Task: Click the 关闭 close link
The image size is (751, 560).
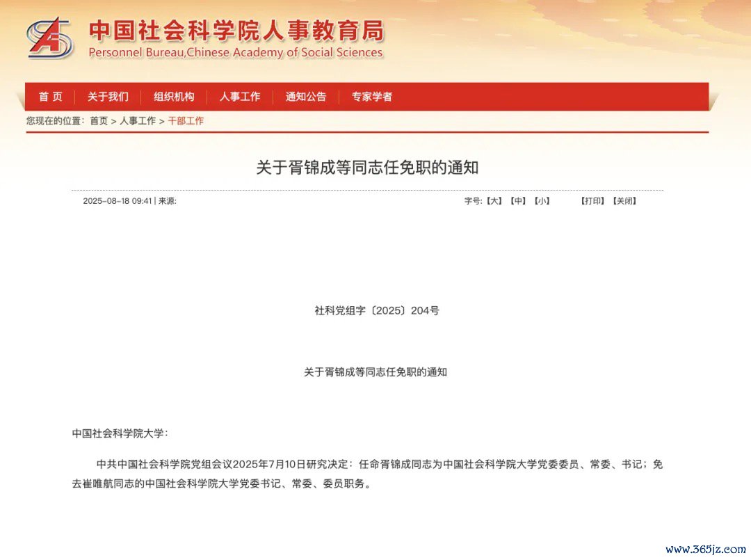Action: tap(624, 201)
